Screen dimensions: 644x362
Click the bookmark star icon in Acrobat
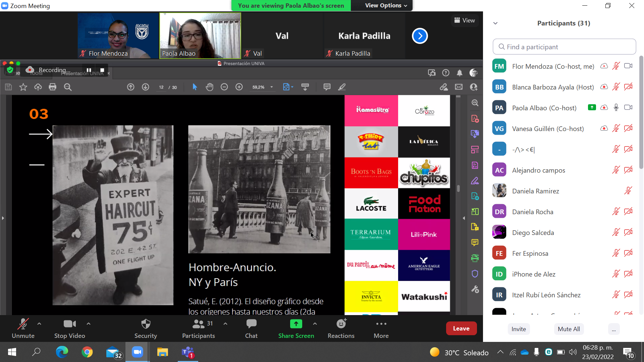pyautogui.click(x=23, y=87)
